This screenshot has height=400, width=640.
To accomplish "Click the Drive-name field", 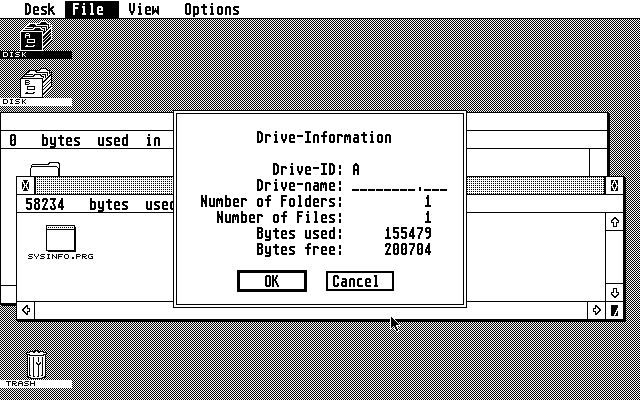I will tap(399, 186).
